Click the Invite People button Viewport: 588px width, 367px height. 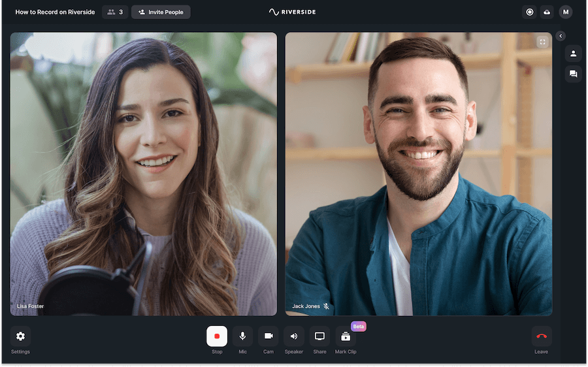[161, 12]
